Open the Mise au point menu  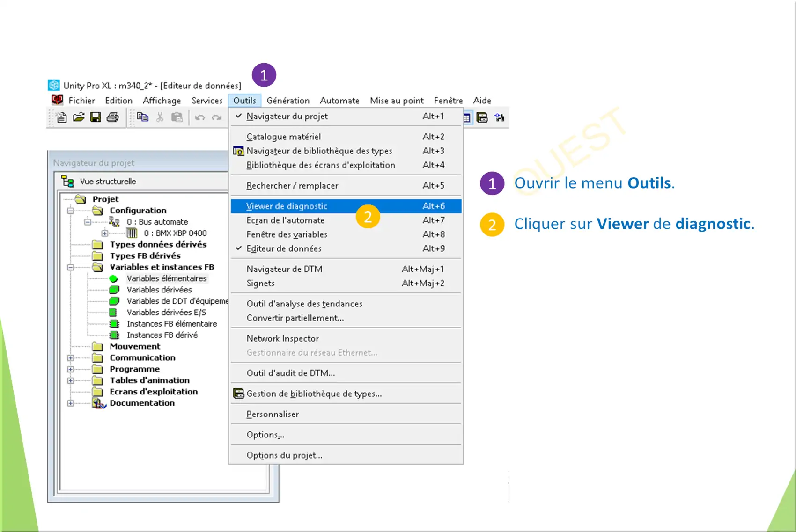(397, 101)
